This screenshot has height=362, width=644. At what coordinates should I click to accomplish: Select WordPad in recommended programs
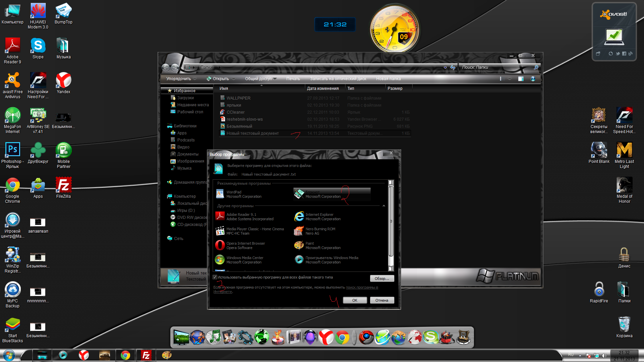coord(239,194)
